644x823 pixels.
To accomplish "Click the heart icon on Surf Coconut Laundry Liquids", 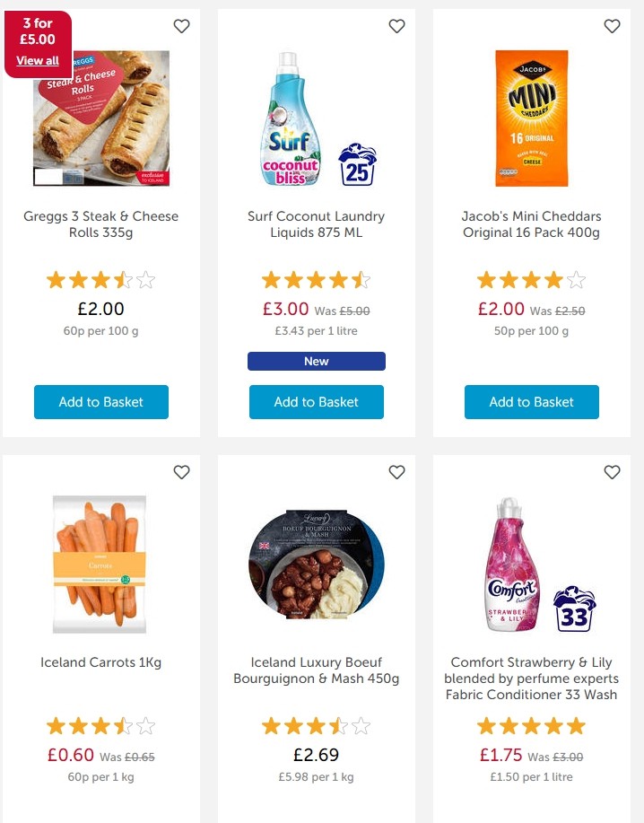I will click(396, 27).
